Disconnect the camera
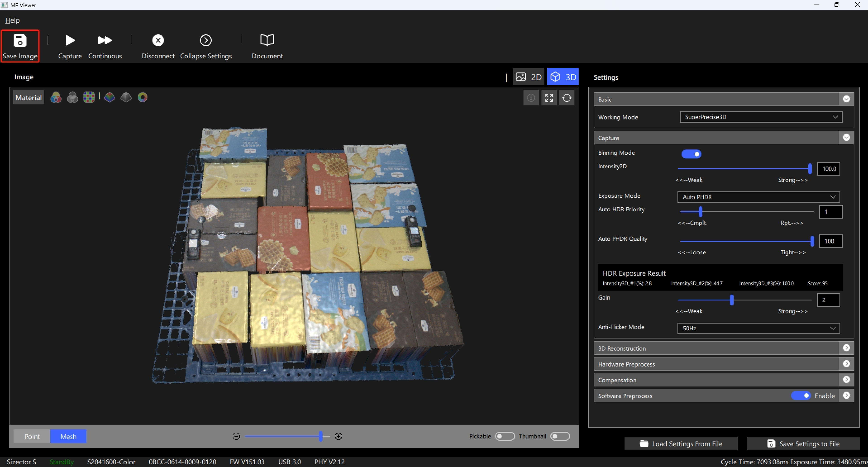 coord(158,47)
